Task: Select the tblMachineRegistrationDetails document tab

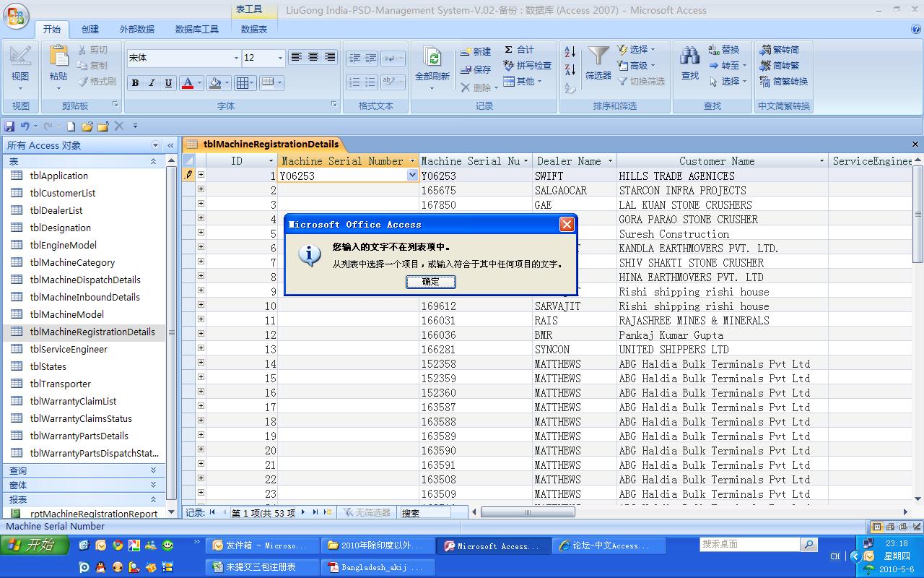Action: pos(263,144)
